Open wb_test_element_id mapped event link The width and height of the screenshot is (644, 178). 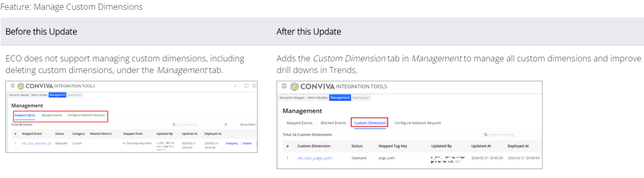(x=36, y=143)
